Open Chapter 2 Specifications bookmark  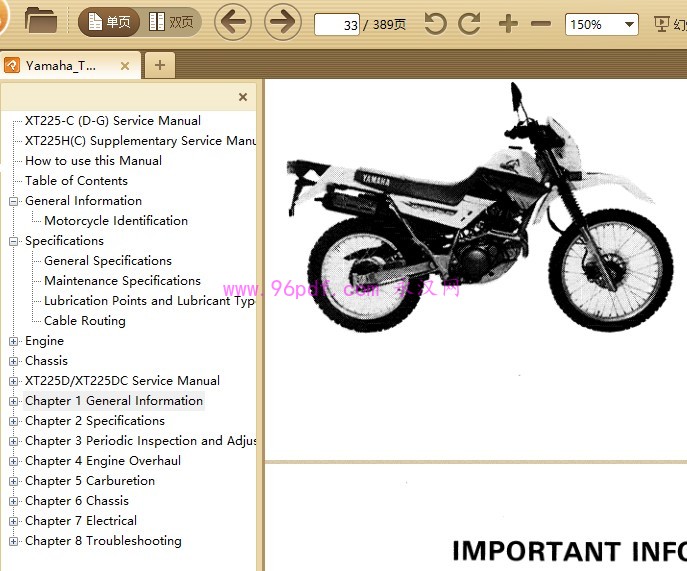click(x=95, y=421)
